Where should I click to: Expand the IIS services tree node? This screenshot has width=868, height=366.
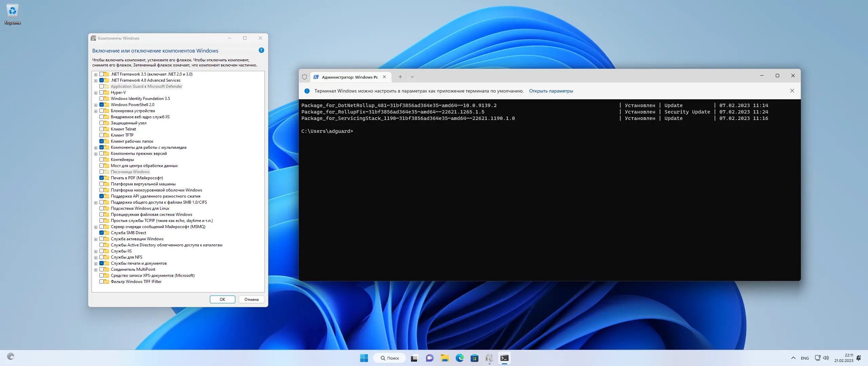click(x=96, y=251)
